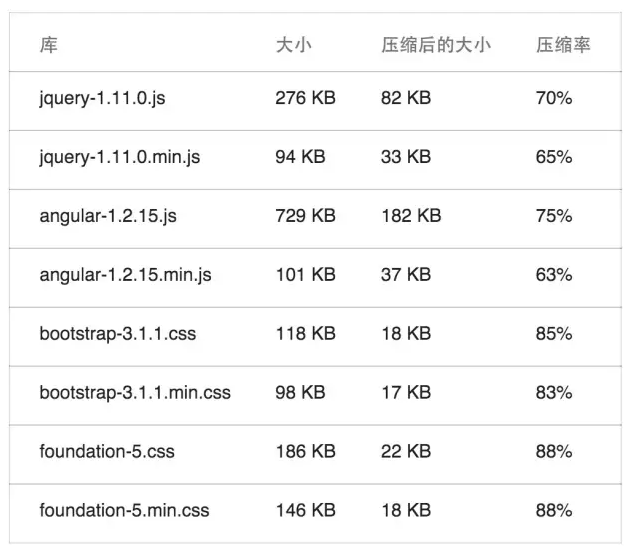This screenshot has height=553, width=628.
Task: Click the foundation-5.min.css library cell
Action: click(x=124, y=510)
